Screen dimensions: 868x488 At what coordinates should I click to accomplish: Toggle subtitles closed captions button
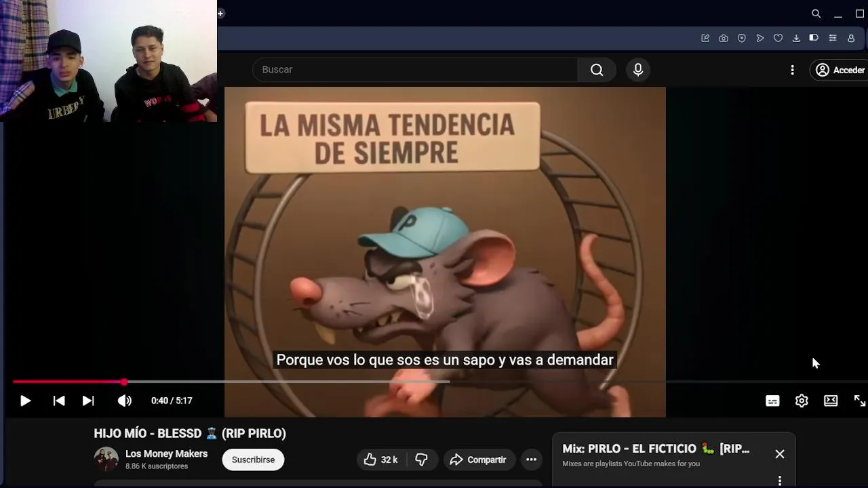(x=772, y=401)
